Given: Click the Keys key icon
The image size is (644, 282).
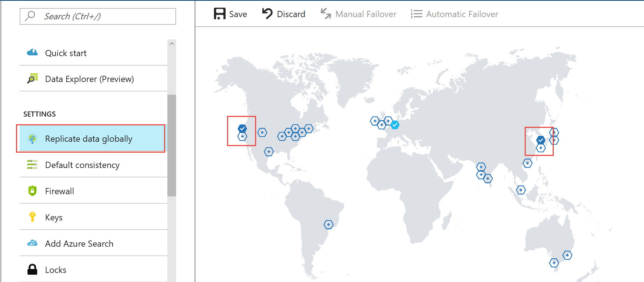Looking at the screenshot, I should (x=32, y=217).
